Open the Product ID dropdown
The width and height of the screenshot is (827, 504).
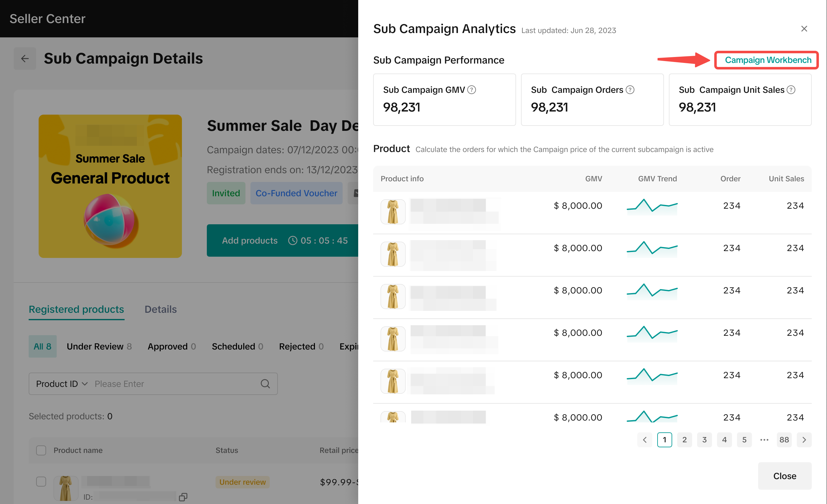[x=62, y=383]
